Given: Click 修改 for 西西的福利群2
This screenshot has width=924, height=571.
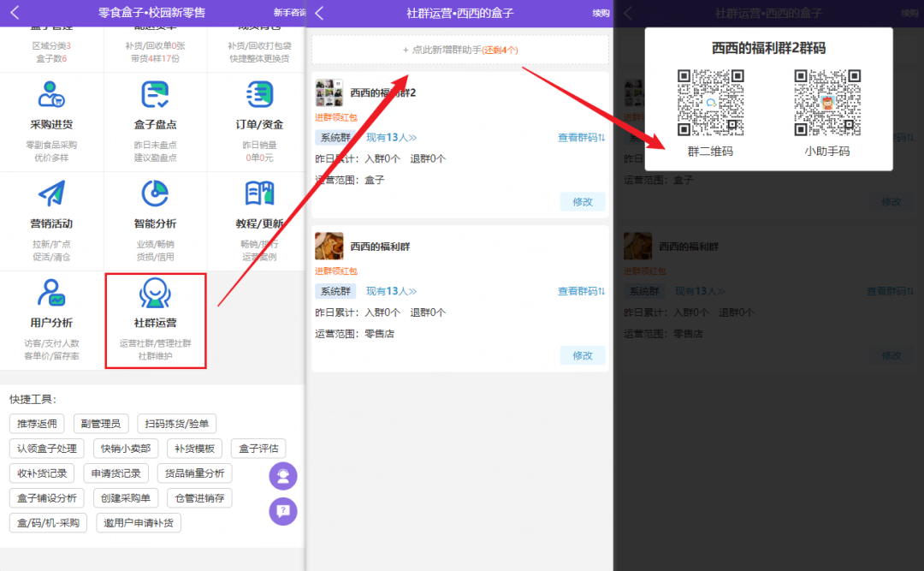Looking at the screenshot, I should 583,202.
